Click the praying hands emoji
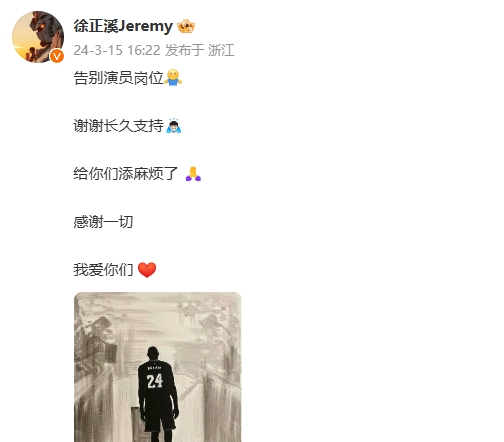Viewport: 504px width, 442px height. click(x=193, y=174)
